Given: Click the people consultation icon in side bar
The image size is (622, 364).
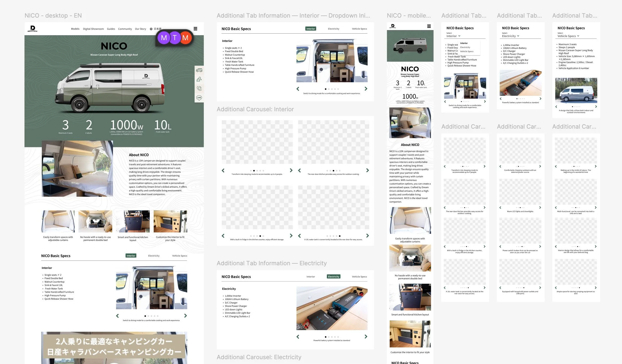Looking at the screenshot, I should pos(199,79).
